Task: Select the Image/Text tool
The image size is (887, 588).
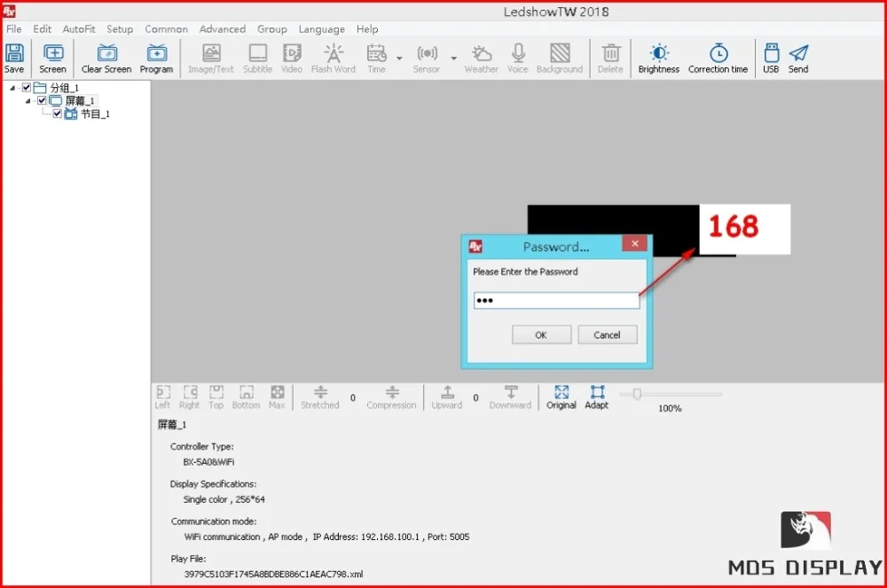Action: (x=211, y=59)
